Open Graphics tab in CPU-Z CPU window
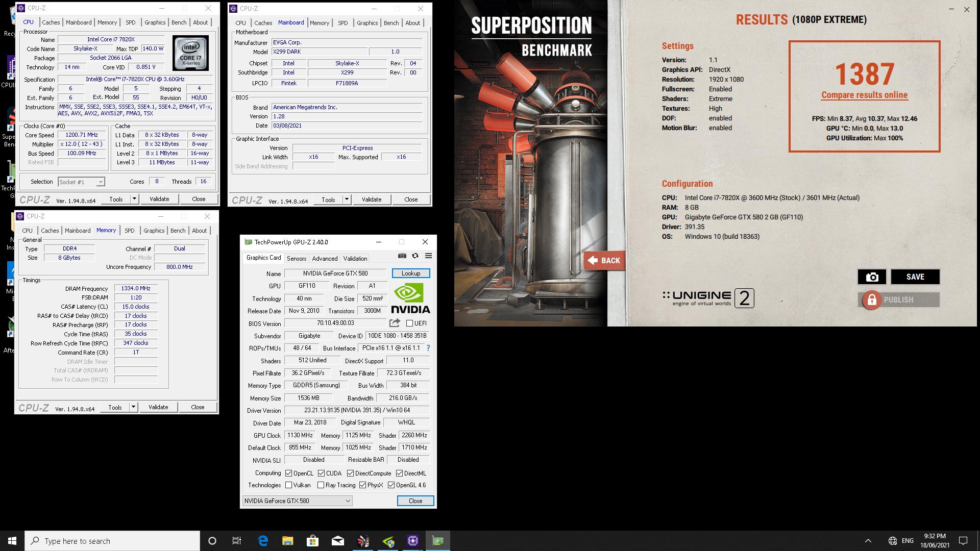This screenshot has height=551, width=980. [155, 22]
